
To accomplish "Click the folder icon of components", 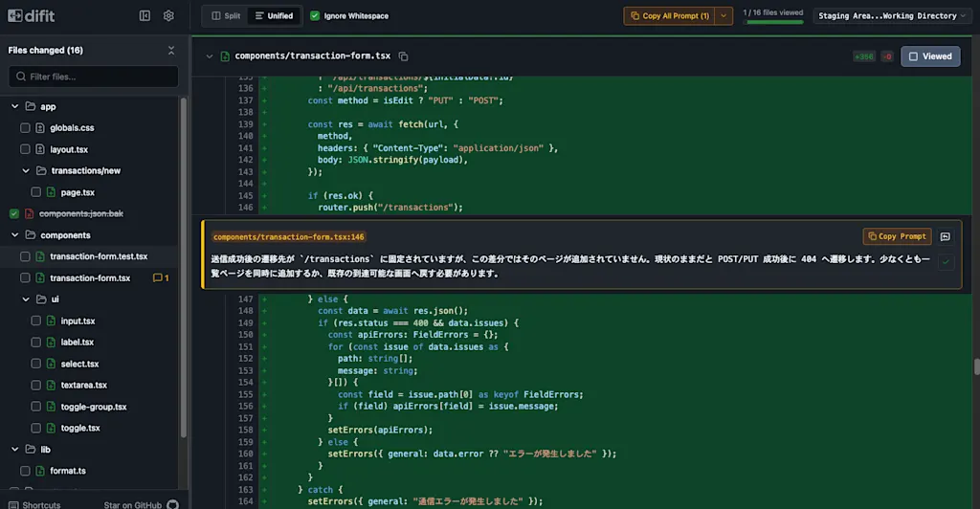I will (x=30, y=234).
